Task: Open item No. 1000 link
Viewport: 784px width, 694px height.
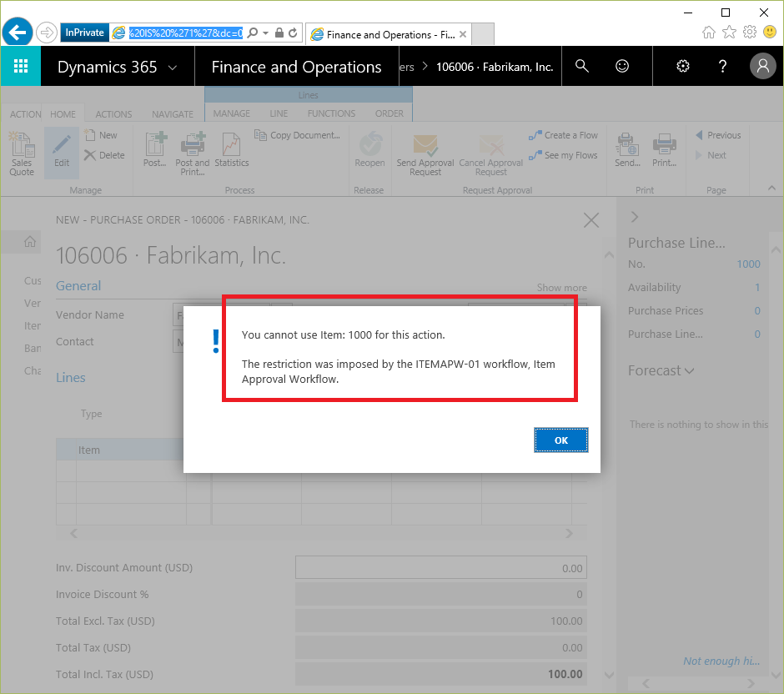Action: pos(748,264)
